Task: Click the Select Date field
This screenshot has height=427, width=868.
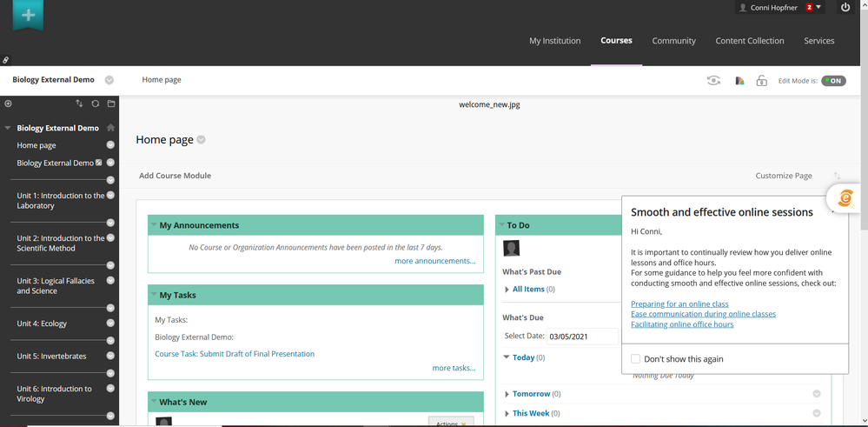Action: (582, 337)
